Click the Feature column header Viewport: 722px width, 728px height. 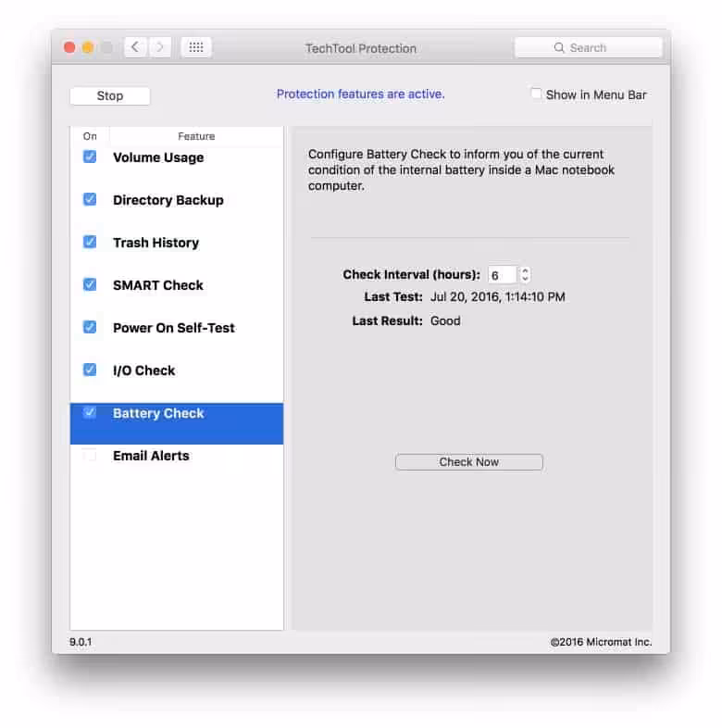[x=196, y=136]
